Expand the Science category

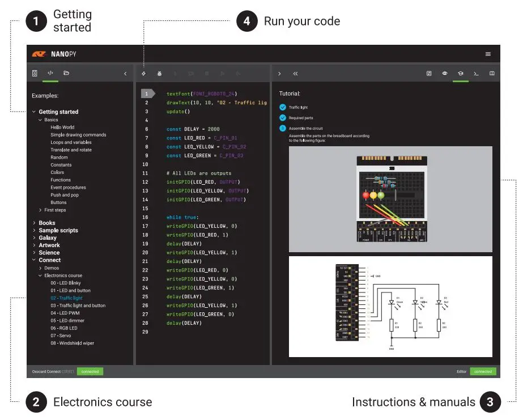[x=34, y=253]
